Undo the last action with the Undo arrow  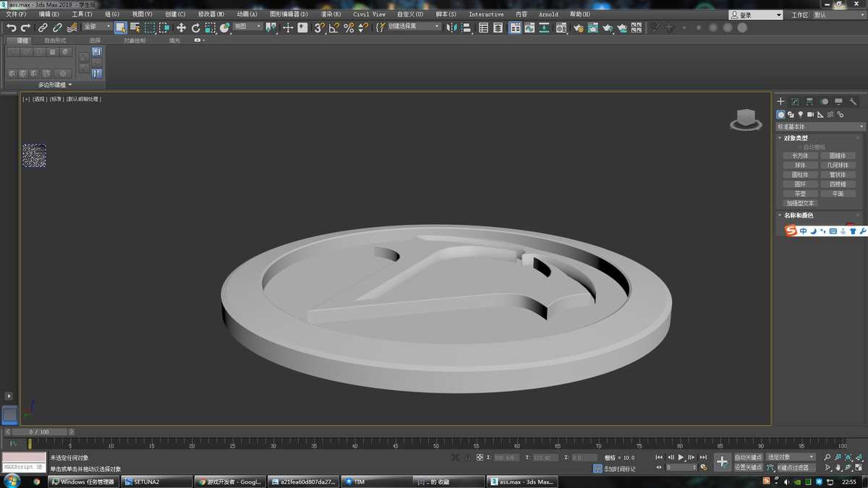click(x=12, y=27)
